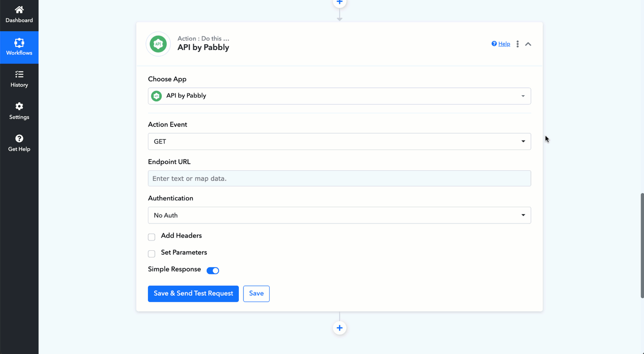Image resolution: width=644 pixels, height=354 pixels.
Task: Click the 'Action : Do this ...' text
Action: 203,38
